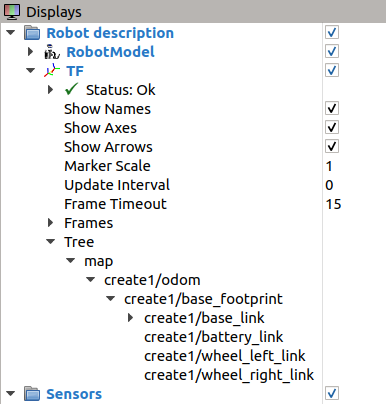Edit the Frame Timeout value 15
Viewport: 386px width, 404px height.
333,204
